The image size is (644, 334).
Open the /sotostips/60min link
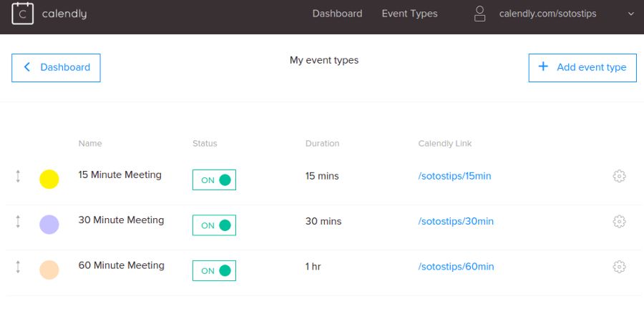456,267
